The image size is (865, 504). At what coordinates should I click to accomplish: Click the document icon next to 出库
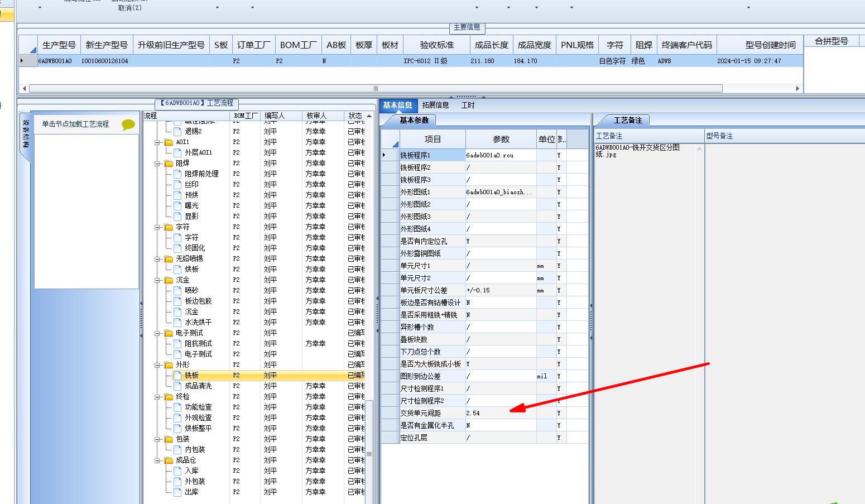point(177,492)
